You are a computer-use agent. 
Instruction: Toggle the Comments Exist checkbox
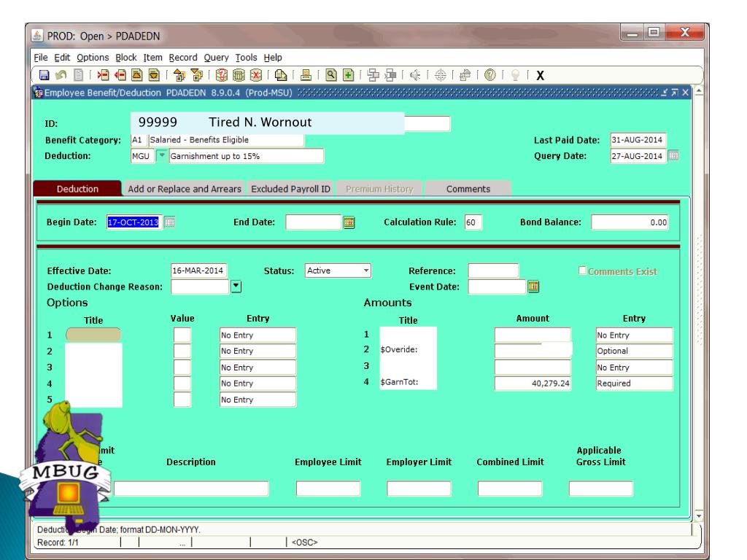click(x=582, y=271)
